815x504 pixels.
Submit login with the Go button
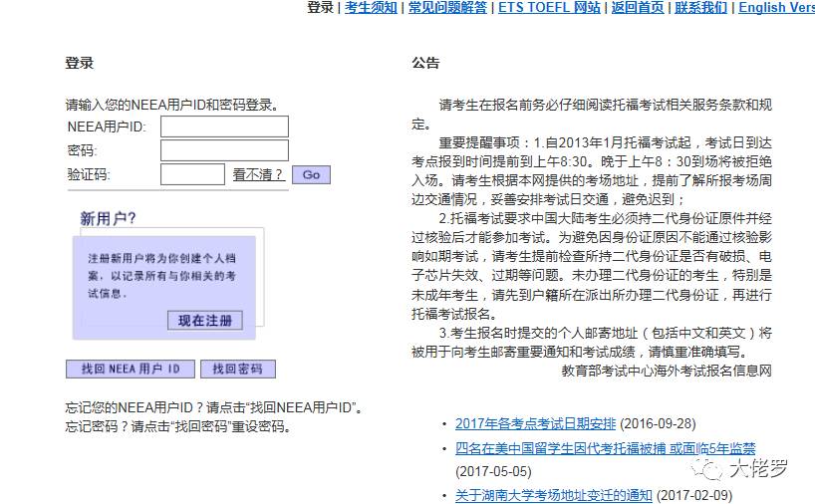coord(311,174)
